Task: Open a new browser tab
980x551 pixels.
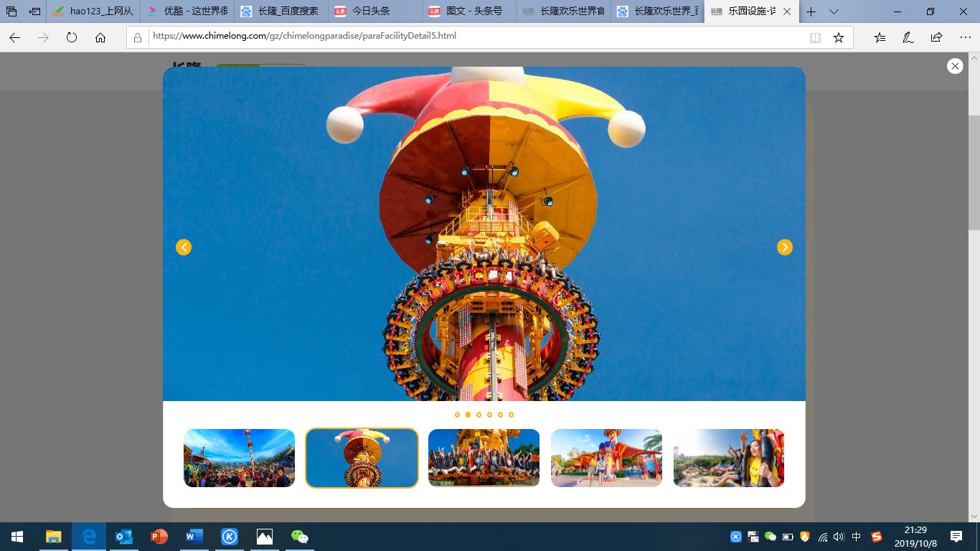Action: click(811, 11)
